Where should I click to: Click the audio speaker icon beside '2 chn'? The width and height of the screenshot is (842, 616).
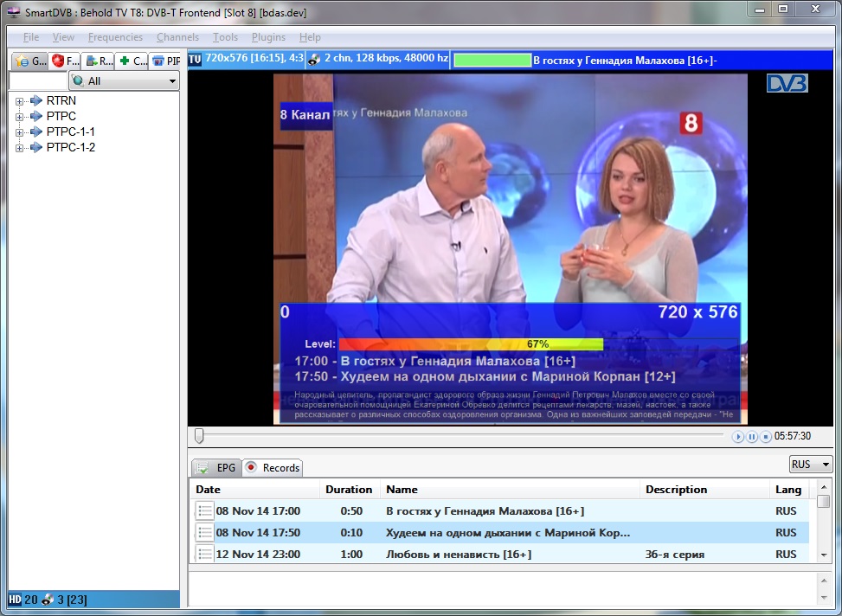pos(315,60)
